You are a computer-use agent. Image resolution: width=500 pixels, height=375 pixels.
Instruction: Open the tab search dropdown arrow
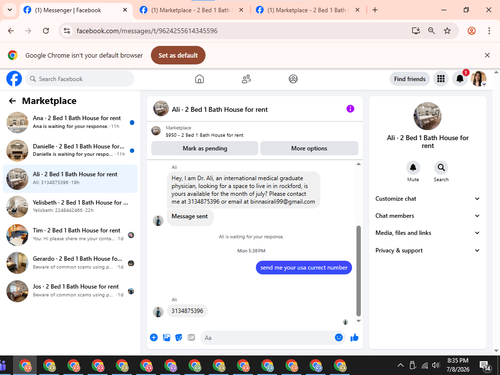pos(10,10)
